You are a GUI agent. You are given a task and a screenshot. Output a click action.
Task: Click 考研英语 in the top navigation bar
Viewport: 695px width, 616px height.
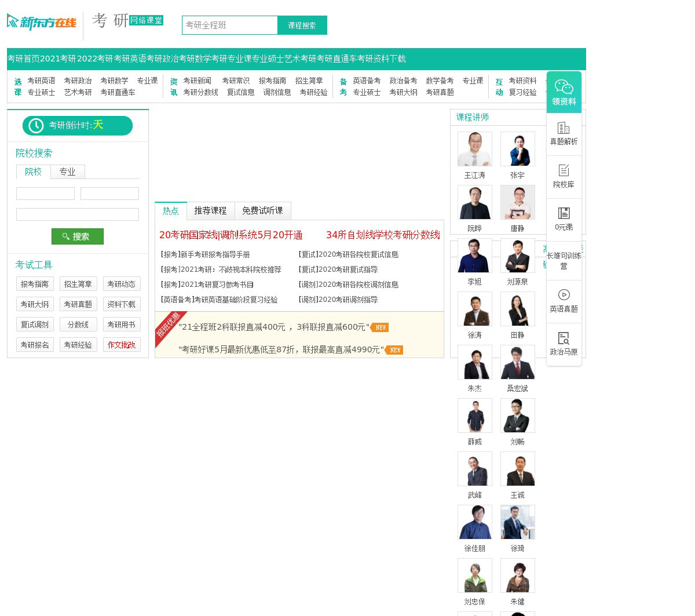point(130,59)
